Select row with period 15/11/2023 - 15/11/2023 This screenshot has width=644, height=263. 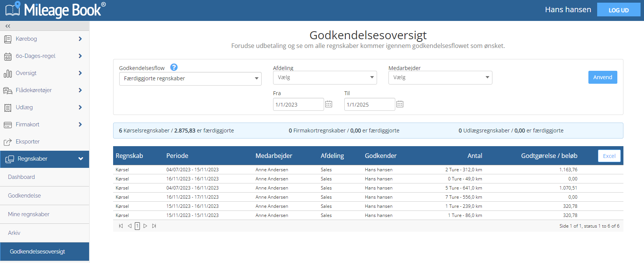click(368, 215)
